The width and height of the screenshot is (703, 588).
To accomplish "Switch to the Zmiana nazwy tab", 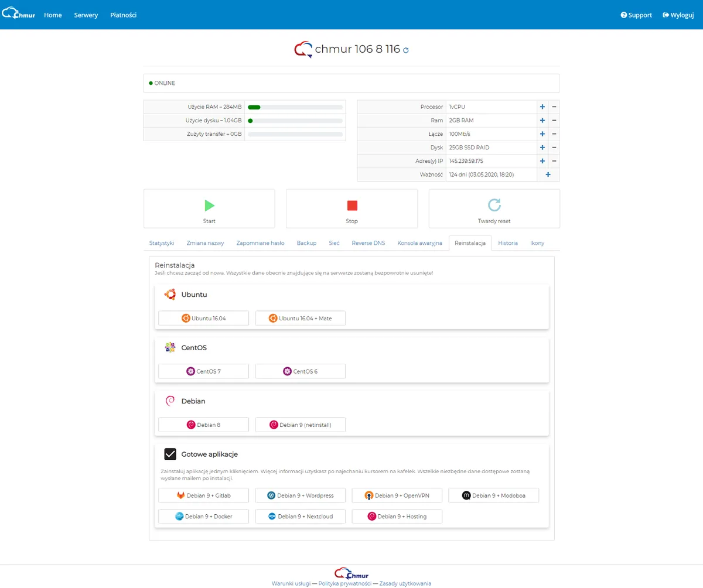I will pyautogui.click(x=206, y=243).
